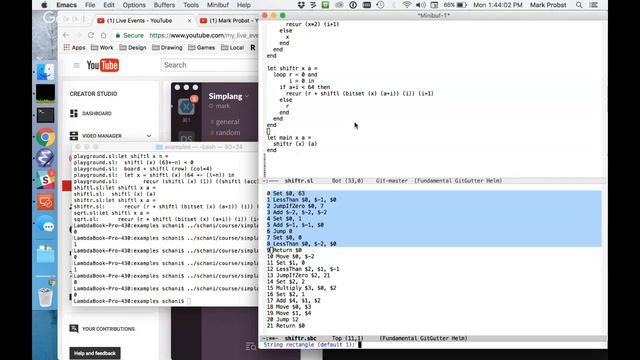Click the Your Contributions icon
Image resolution: width=640 pixels, height=360 pixels.
pyautogui.click(x=73, y=329)
